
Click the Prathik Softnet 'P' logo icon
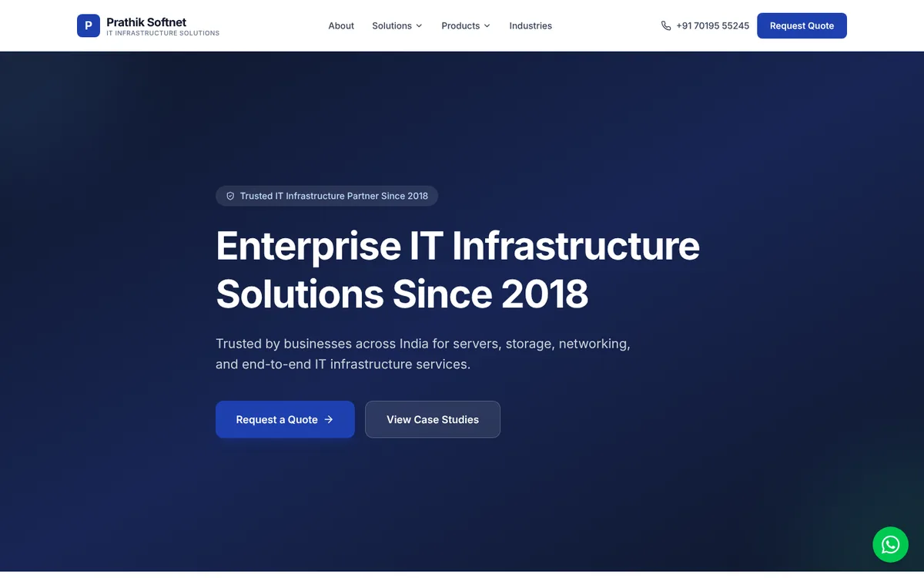tap(89, 25)
